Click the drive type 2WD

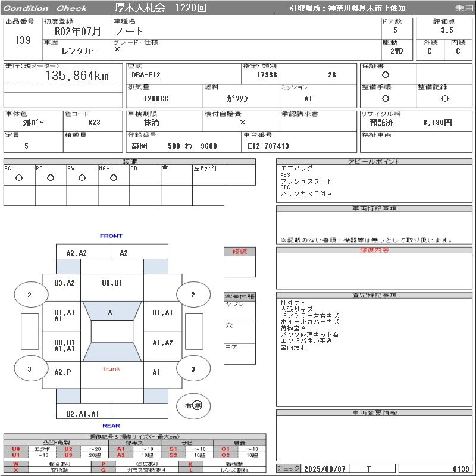tap(396, 51)
